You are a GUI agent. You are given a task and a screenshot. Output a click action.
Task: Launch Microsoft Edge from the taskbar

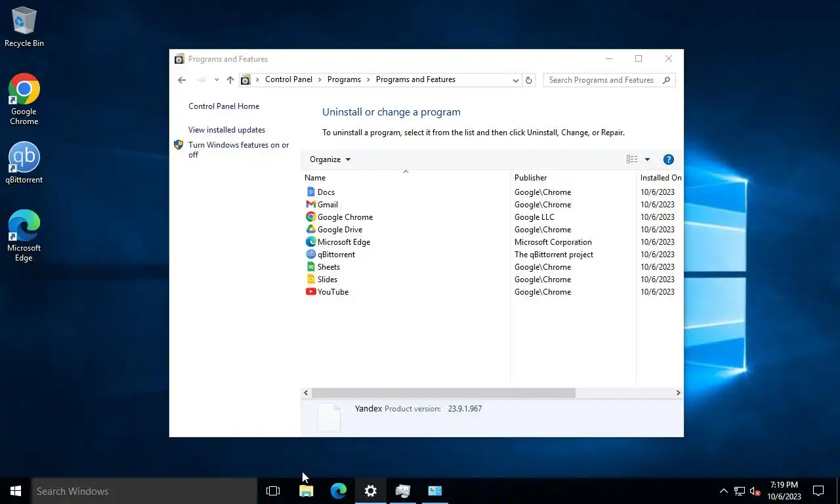pos(339,491)
